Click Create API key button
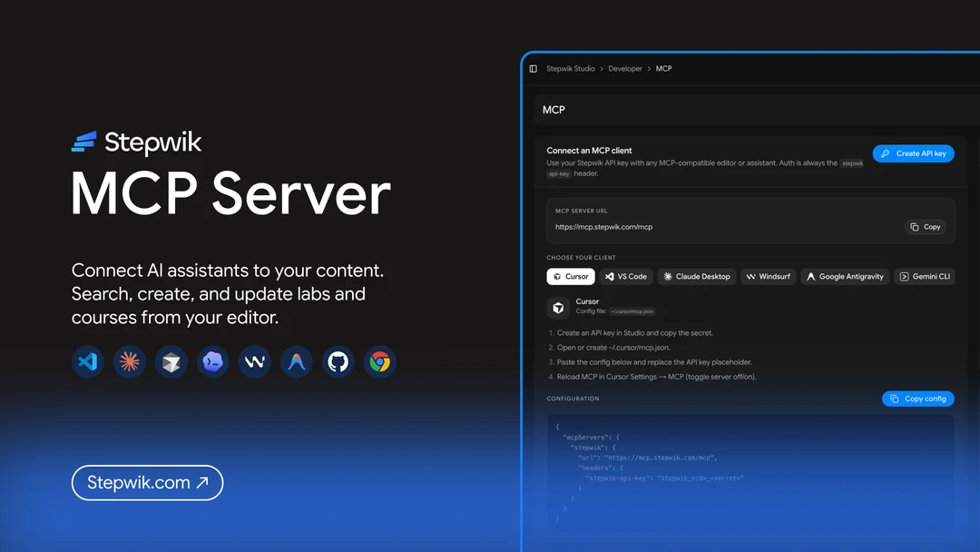The height and width of the screenshot is (552, 980). pos(913,153)
